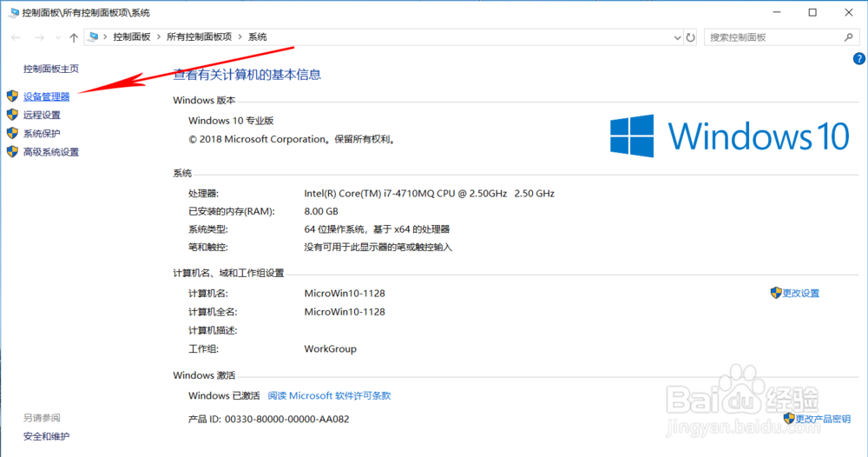Click the Windows 10 logo
The width and height of the screenshot is (868, 457).
pos(730,136)
